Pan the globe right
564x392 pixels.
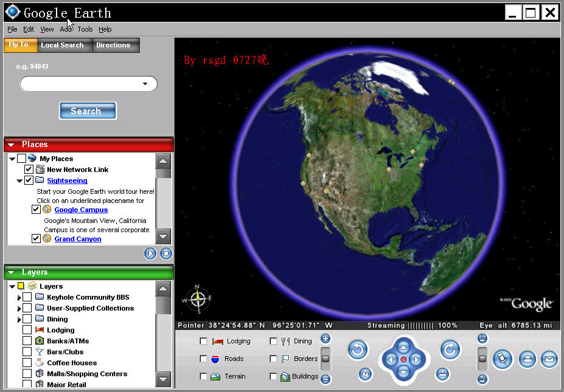point(416,359)
